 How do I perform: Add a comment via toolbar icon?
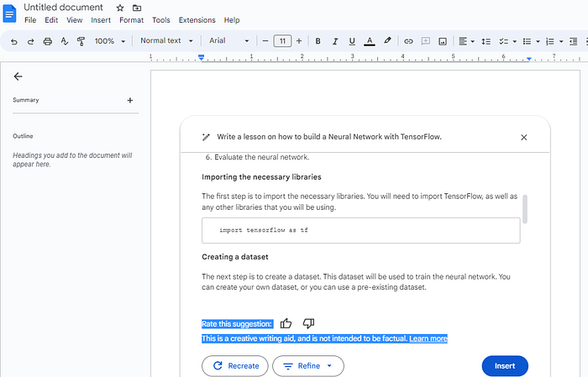[x=426, y=41]
